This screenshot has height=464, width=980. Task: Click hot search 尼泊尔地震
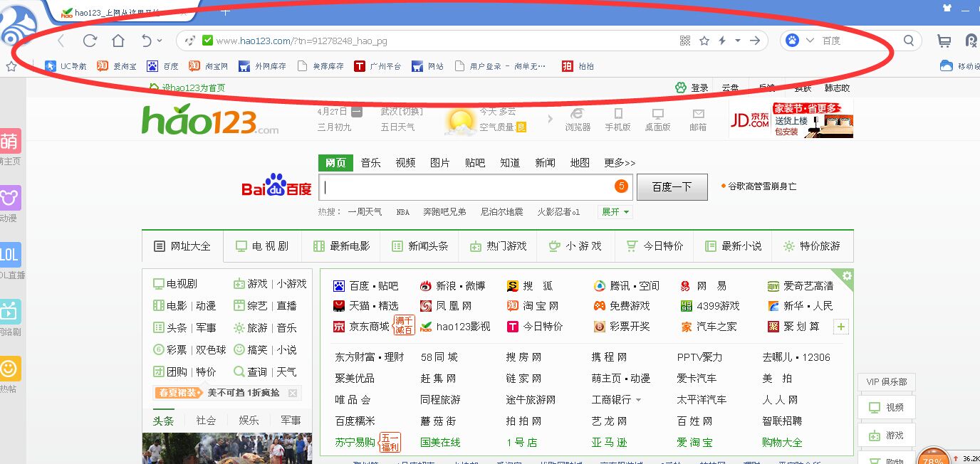tap(502, 212)
